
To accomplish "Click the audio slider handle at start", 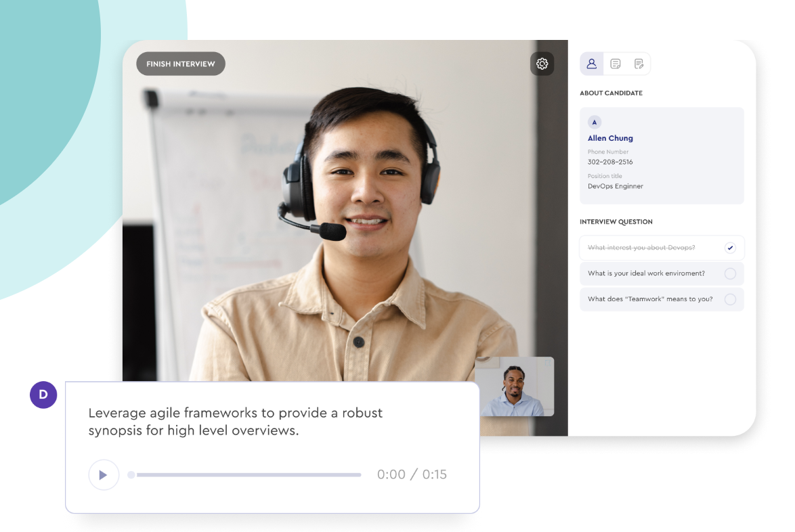I will point(131,474).
